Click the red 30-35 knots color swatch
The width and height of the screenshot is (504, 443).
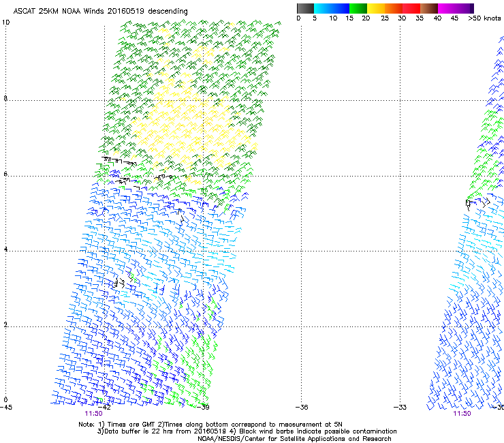(x=411, y=8)
